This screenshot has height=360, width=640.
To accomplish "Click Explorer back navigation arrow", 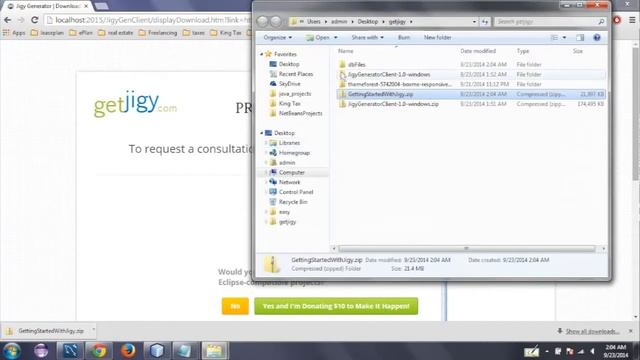I will (x=263, y=21).
